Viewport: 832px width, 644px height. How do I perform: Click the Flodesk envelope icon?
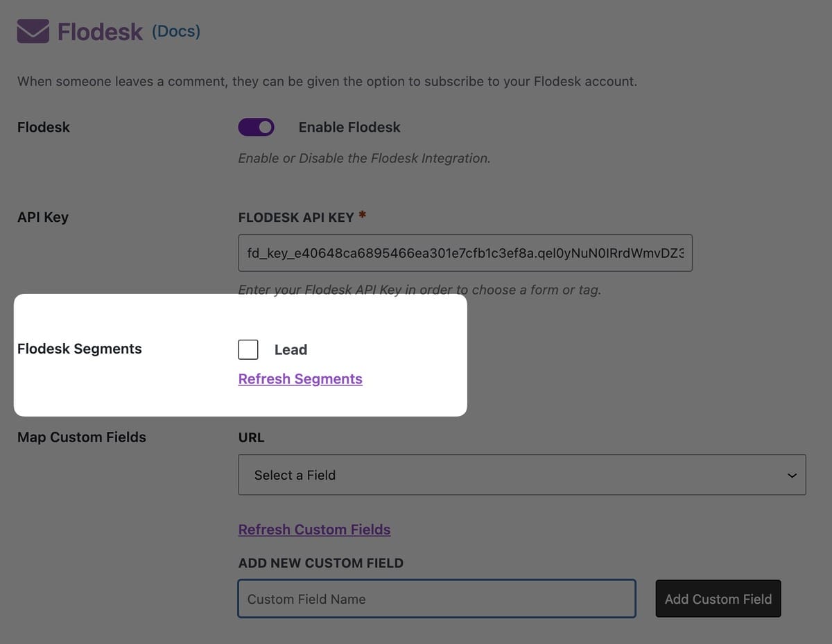[x=33, y=31]
